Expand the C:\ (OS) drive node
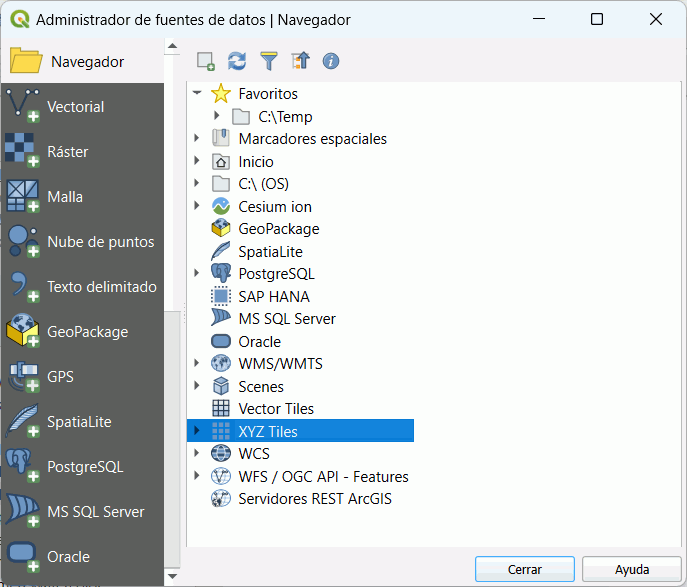 (197, 183)
